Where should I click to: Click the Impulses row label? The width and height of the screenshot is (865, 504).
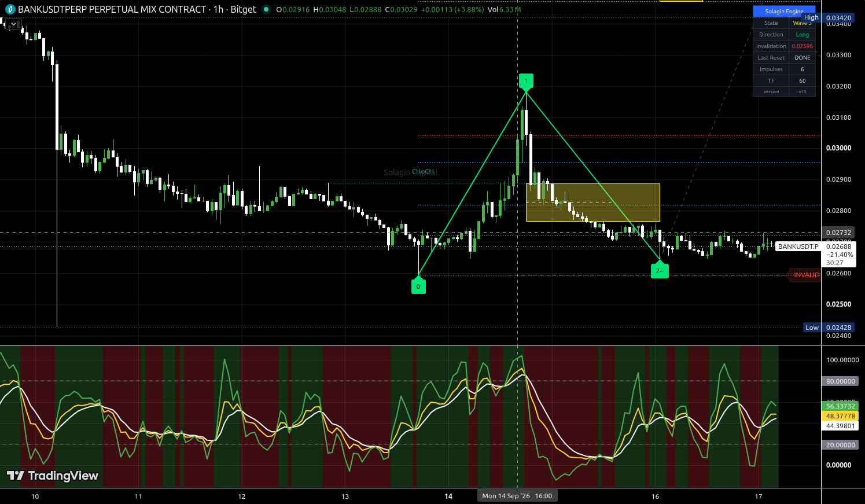pyautogui.click(x=771, y=69)
